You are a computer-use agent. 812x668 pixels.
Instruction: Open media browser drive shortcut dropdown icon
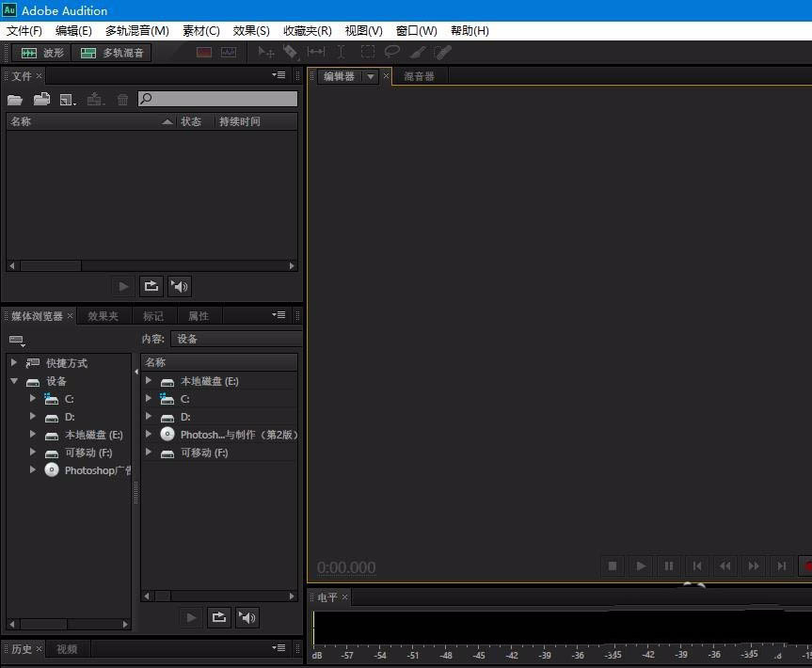pos(17,341)
